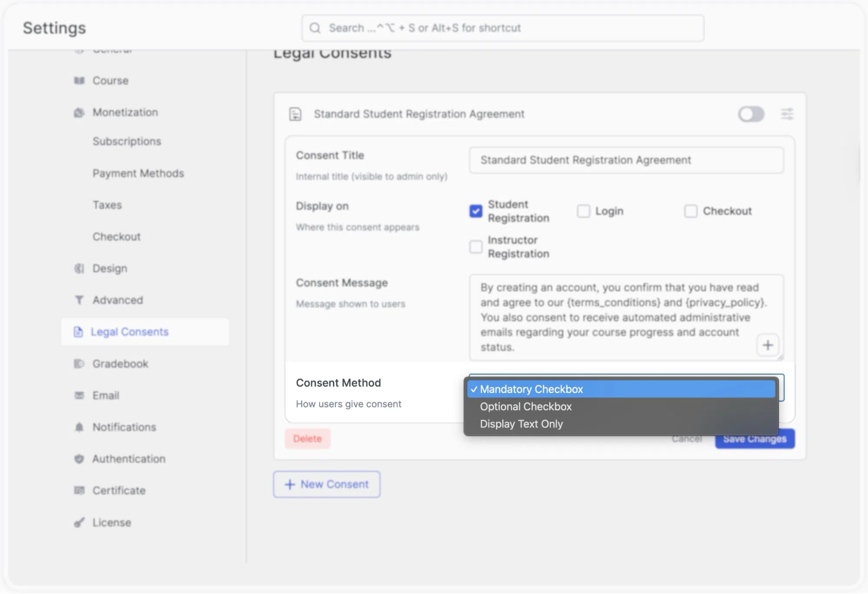Open the Gradebook settings section
Image resolution: width=868 pixels, height=594 pixels.
[x=120, y=364]
